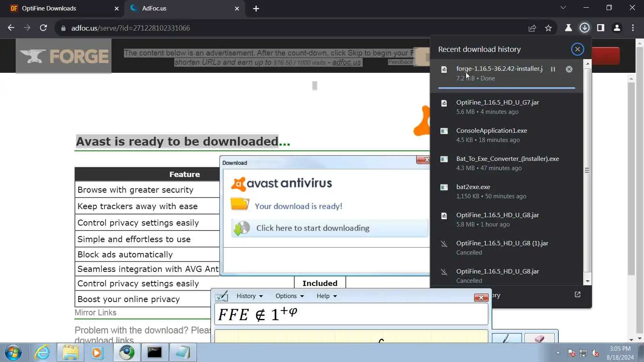Click here to start downloading Avast

329,228
